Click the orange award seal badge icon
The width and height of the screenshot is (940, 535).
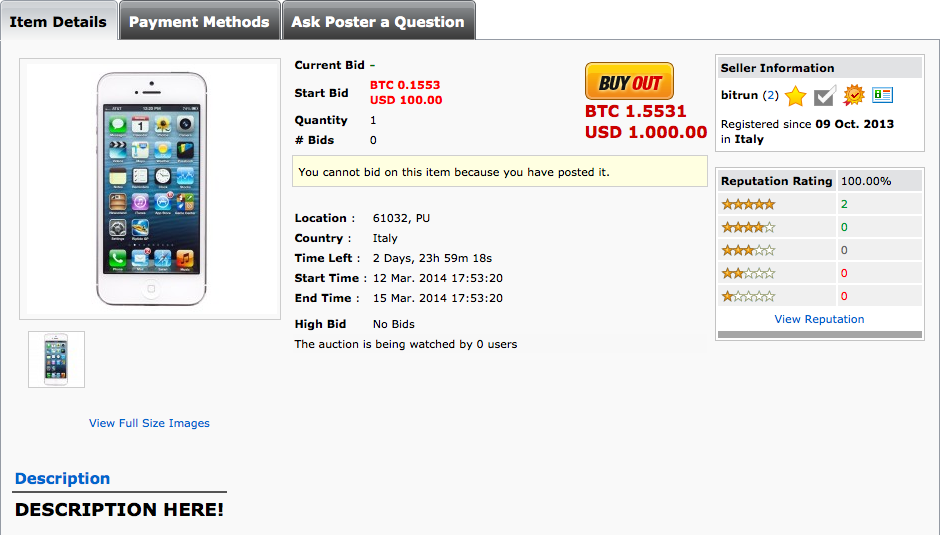pyautogui.click(x=854, y=95)
